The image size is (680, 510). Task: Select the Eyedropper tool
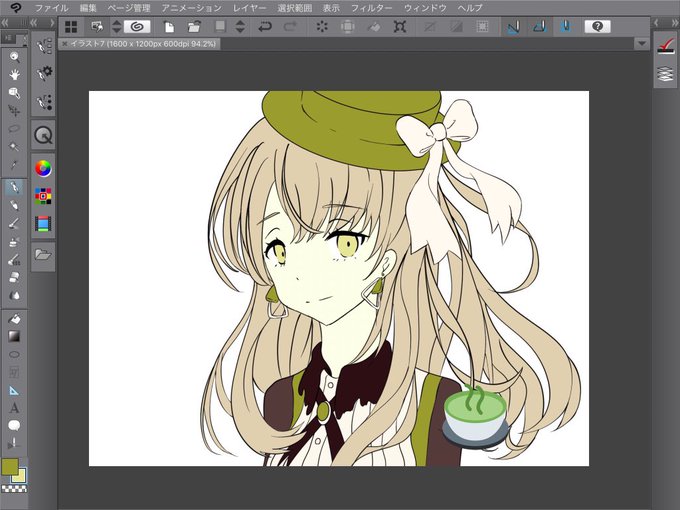point(14,165)
